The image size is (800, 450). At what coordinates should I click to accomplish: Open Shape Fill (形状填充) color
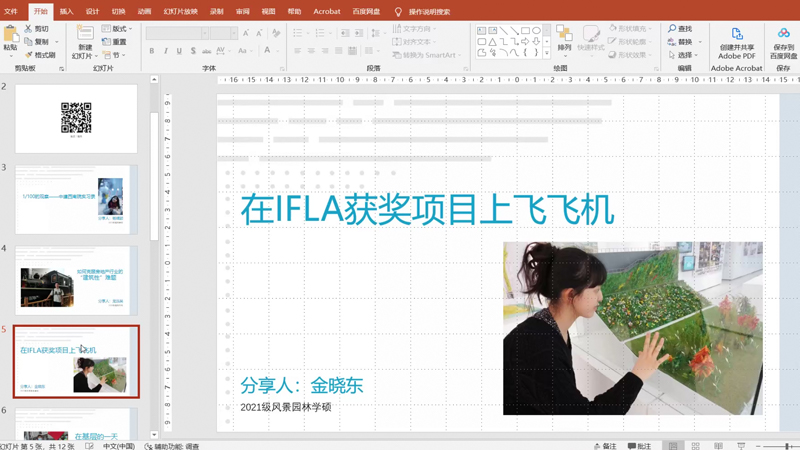[x=630, y=29]
